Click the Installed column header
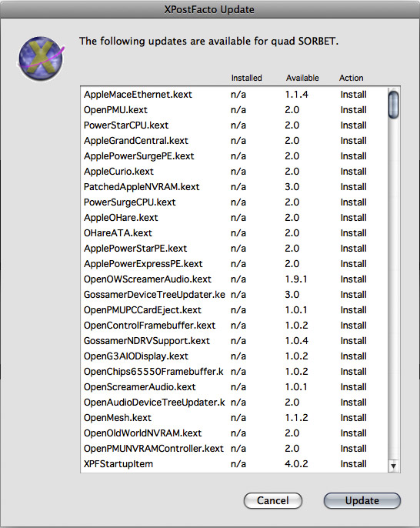The image size is (420, 528). [x=246, y=78]
